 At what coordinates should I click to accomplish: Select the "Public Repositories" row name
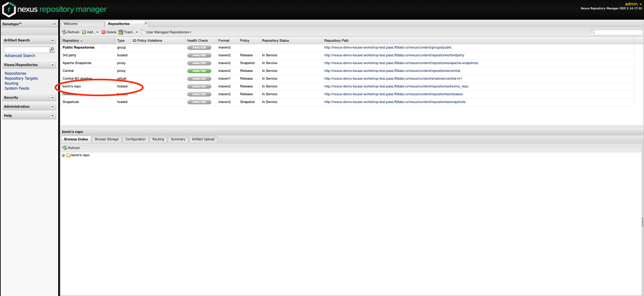coord(79,48)
